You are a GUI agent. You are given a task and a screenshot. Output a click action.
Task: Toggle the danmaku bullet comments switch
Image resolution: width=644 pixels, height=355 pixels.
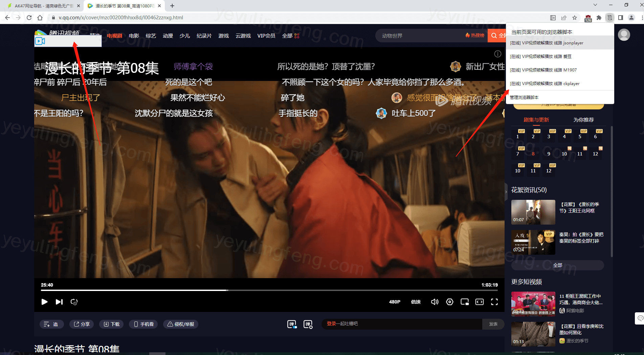tap(292, 324)
